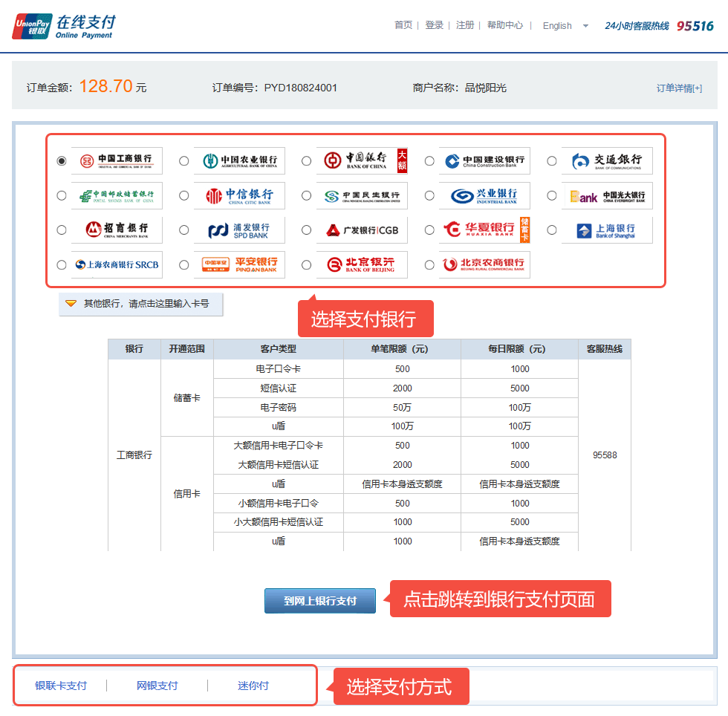Click the English language link
The width and height of the screenshot is (728, 716).
[557, 26]
